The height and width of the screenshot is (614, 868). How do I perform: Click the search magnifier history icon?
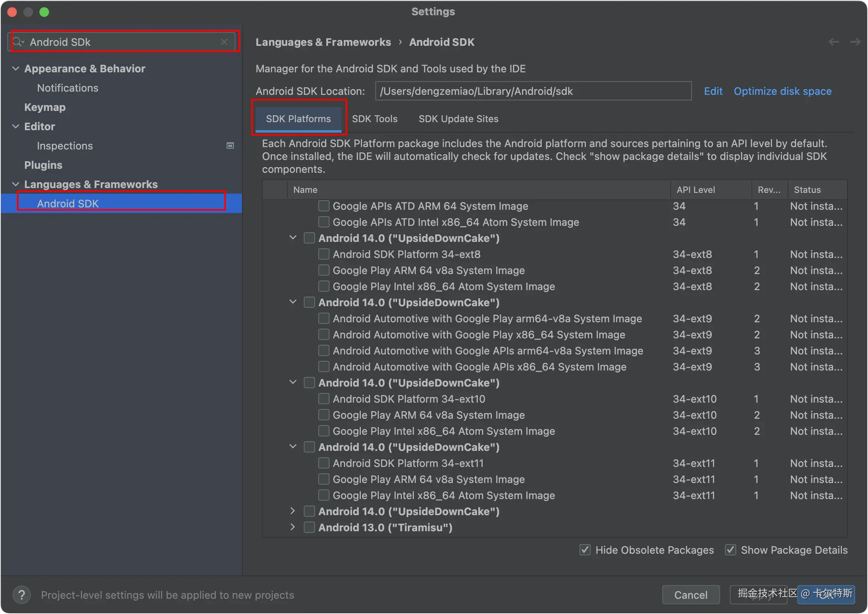click(18, 42)
